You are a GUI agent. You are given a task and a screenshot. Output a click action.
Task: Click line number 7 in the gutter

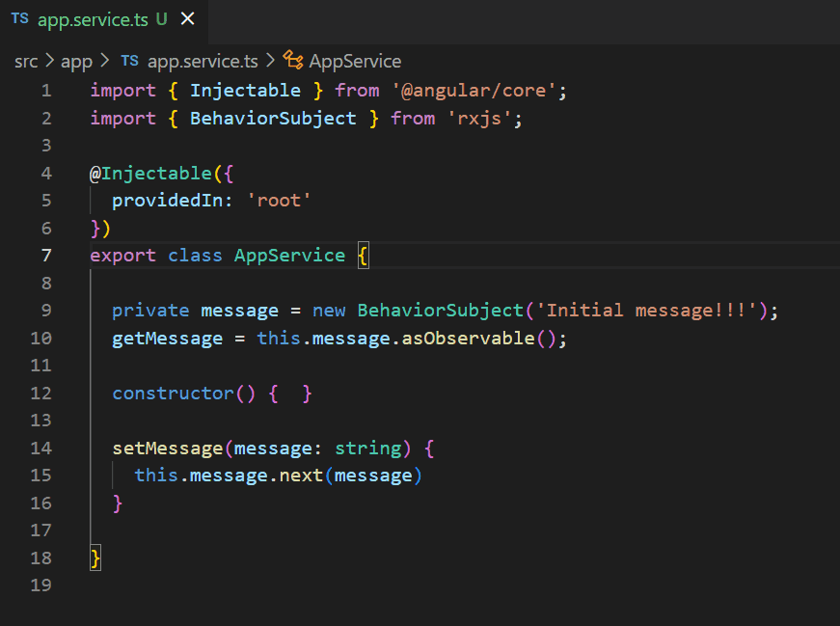(x=46, y=256)
